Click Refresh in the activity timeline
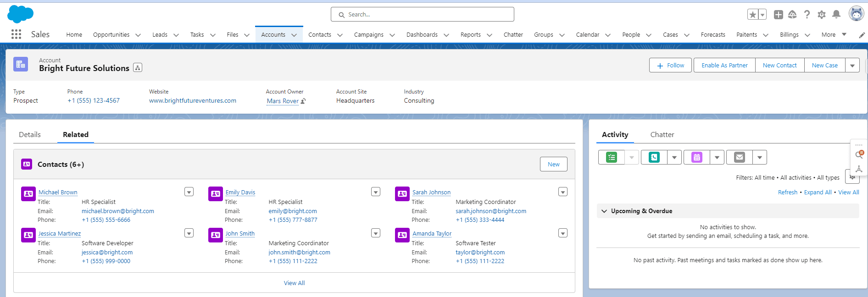The width and height of the screenshot is (868, 297). 788,192
